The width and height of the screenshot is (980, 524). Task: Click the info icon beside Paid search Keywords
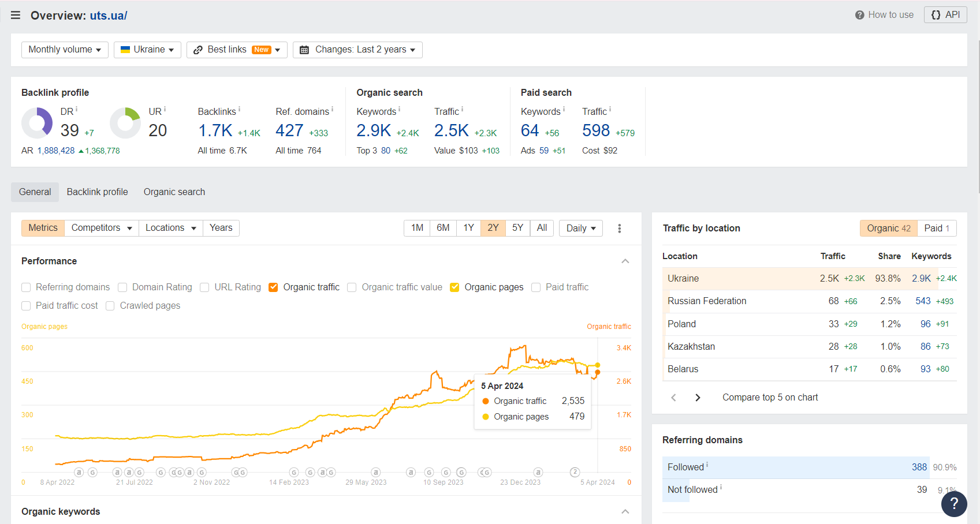[x=564, y=109]
